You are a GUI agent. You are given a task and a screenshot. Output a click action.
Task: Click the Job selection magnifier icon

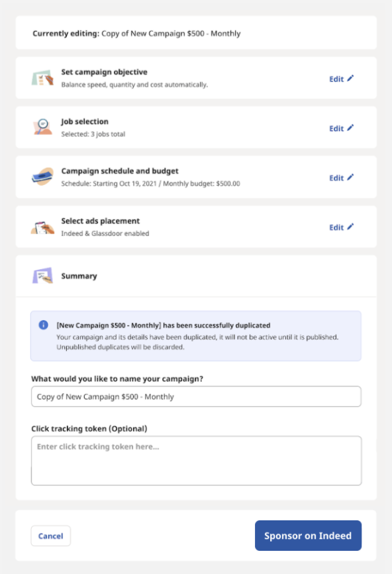click(x=43, y=127)
